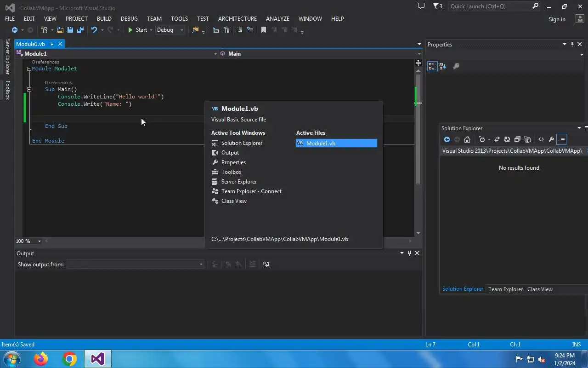Click in the Quick Launch search box
Screen dimensions: 588x368
coord(490,6)
